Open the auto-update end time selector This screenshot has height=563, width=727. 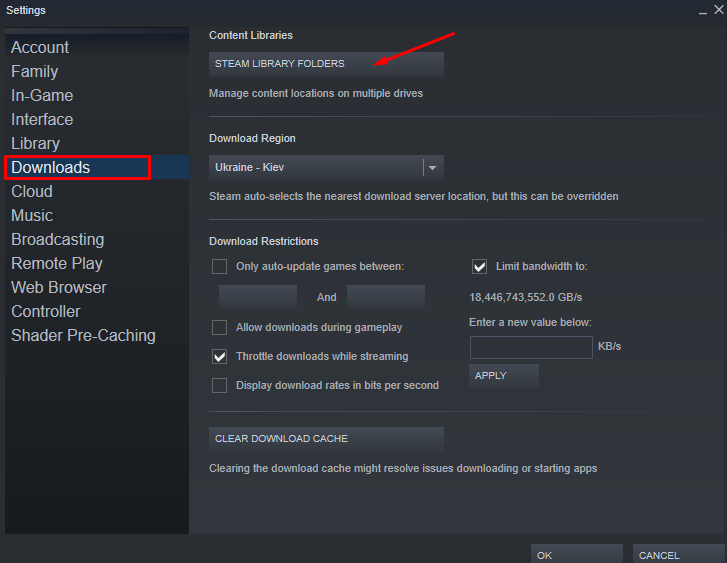pos(386,297)
